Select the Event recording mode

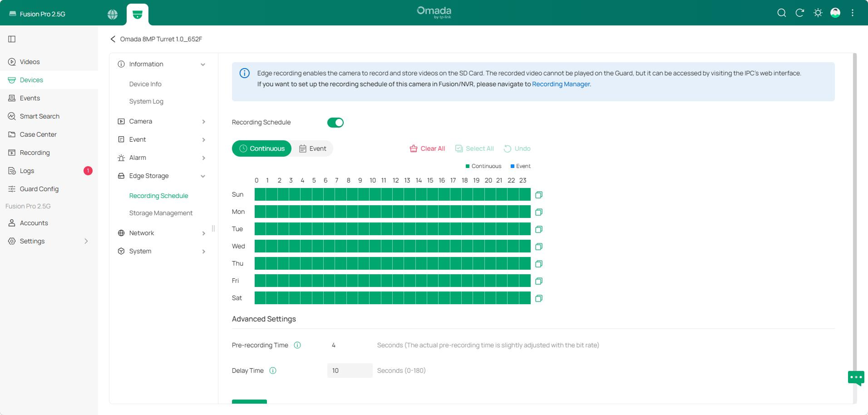coord(312,148)
